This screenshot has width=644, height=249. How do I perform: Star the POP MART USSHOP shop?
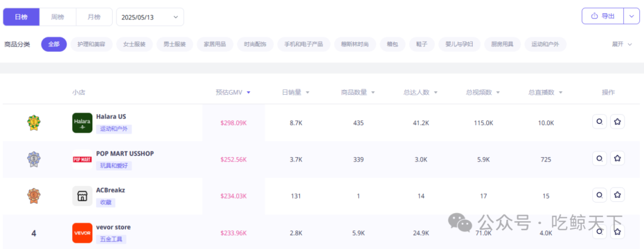(617, 158)
